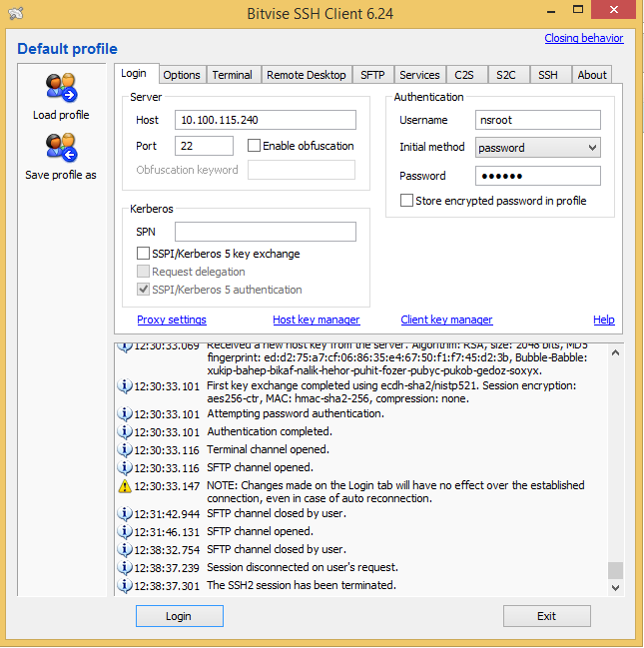Switch to the SFTP tab
This screenshot has width=644, height=648.
tap(372, 75)
